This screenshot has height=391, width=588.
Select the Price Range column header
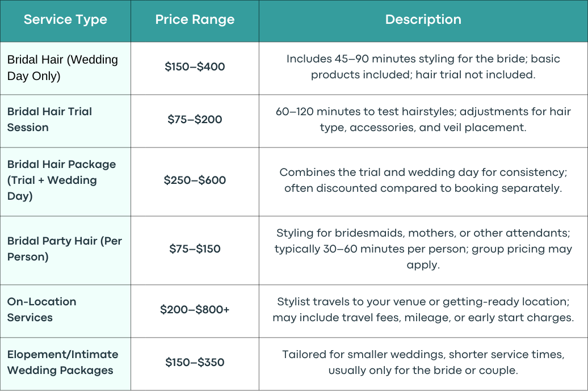[x=195, y=21]
